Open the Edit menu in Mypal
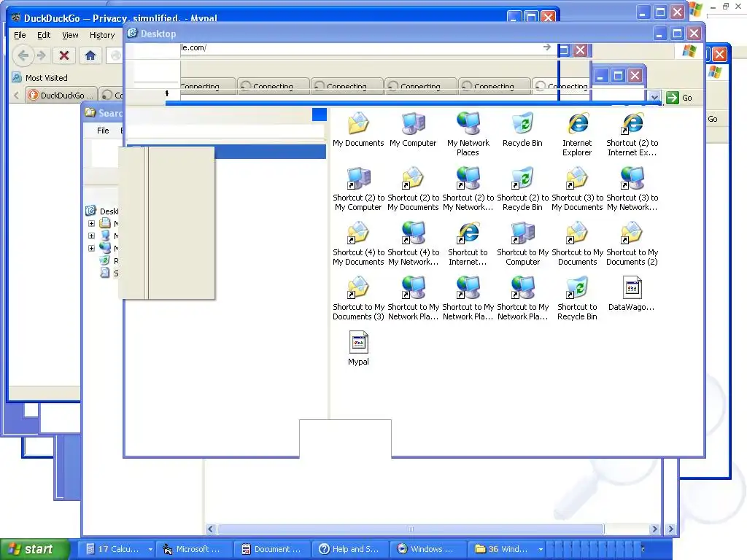The image size is (747, 560). (x=44, y=35)
